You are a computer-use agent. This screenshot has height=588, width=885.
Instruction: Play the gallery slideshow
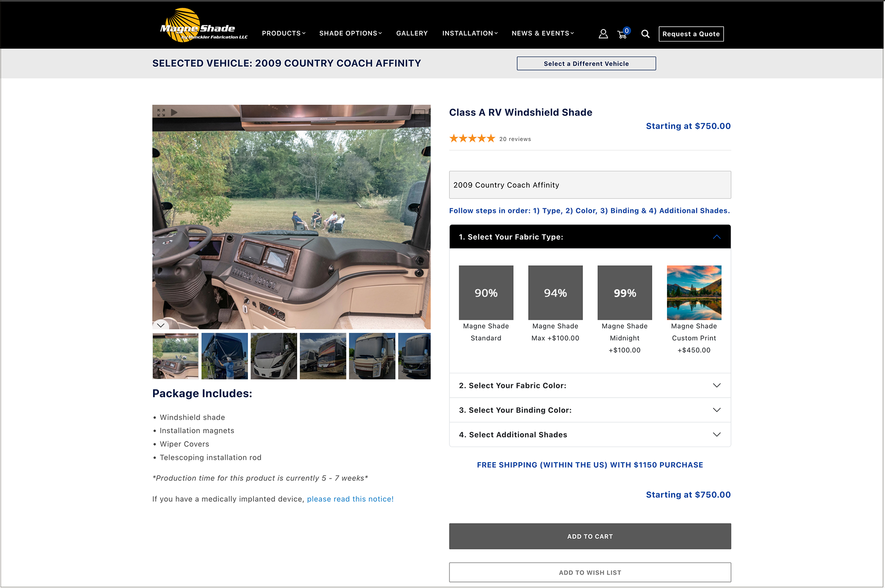tap(174, 112)
